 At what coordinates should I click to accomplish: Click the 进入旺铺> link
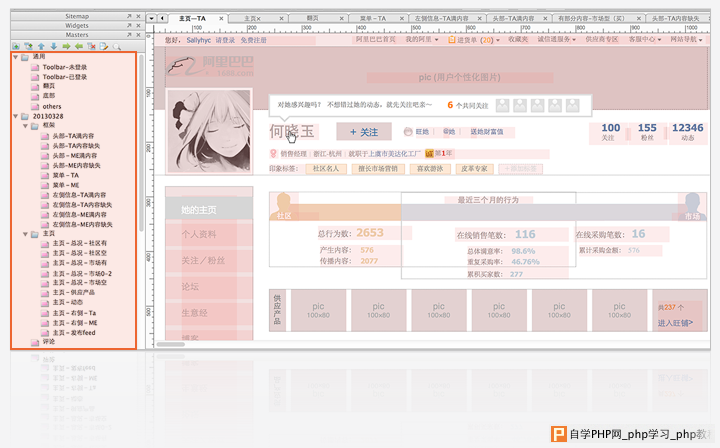(675, 323)
